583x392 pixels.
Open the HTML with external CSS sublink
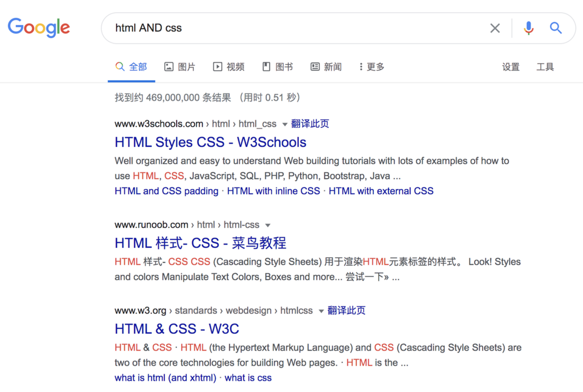(381, 191)
